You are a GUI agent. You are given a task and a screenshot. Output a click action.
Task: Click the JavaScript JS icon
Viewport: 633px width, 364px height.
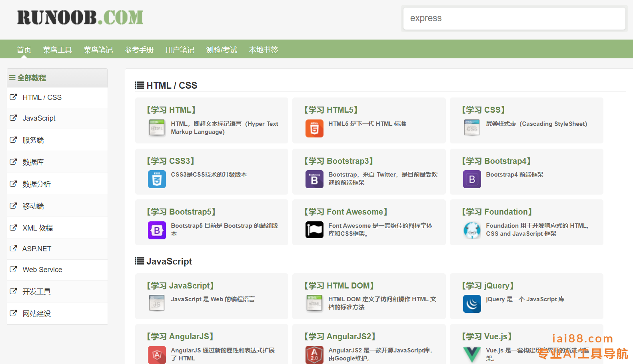(x=157, y=304)
